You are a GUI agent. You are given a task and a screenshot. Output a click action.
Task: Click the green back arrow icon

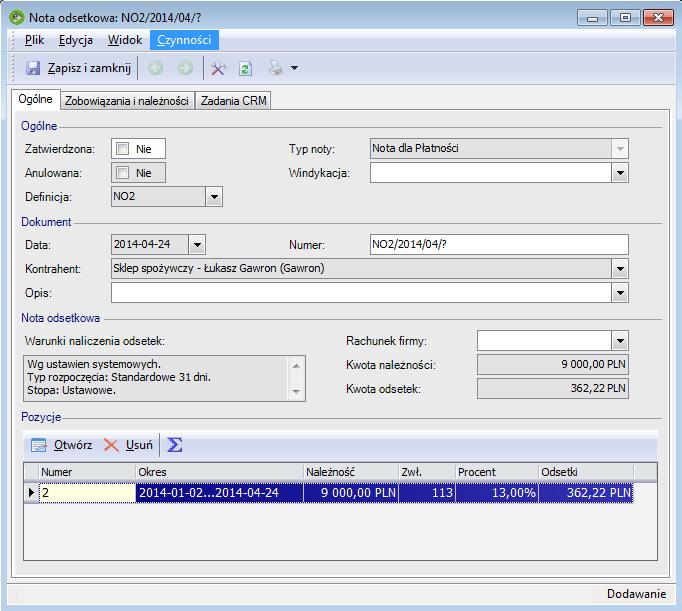[156, 68]
